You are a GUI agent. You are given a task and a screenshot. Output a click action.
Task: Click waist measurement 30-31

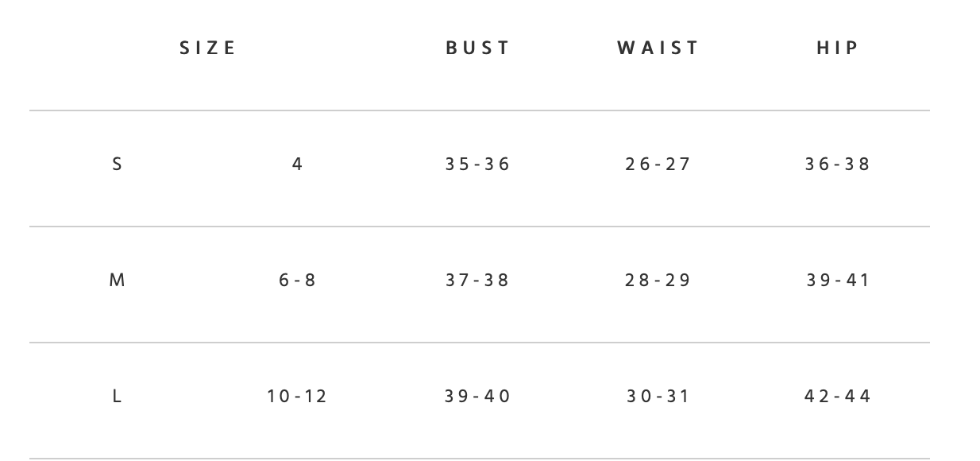(x=658, y=397)
